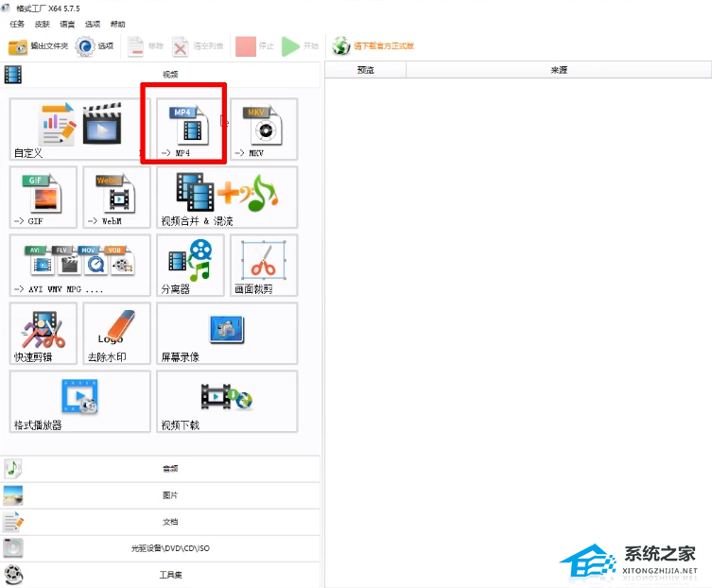Viewport: 712px width, 588px height.
Task: Click the red 停止 stop button
Action: [254, 46]
